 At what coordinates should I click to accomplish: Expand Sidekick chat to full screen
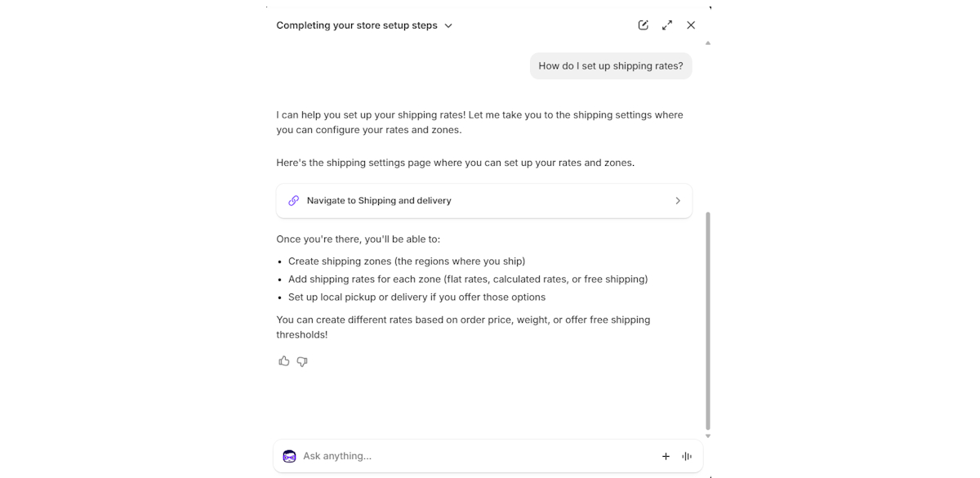(x=666, y=25)
